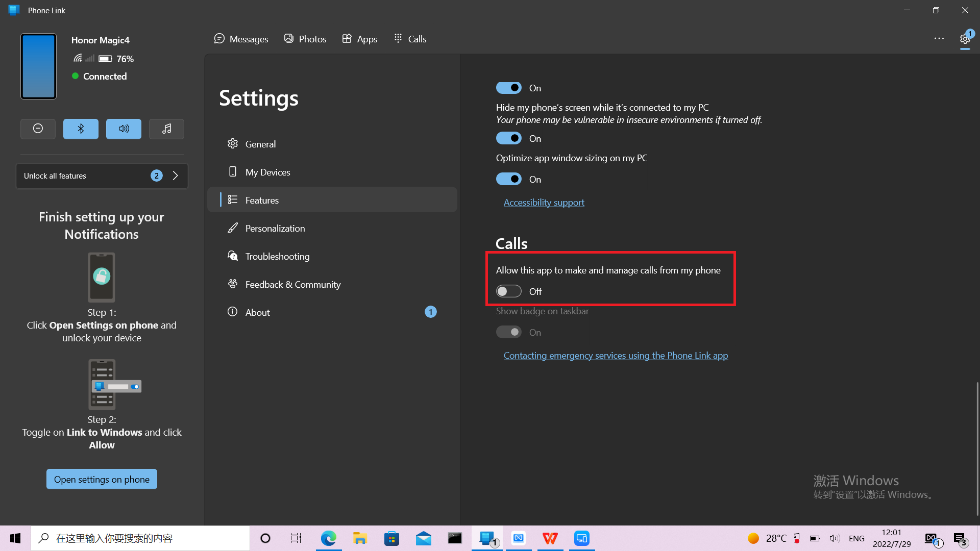The width and height of the screenshot is (980, 551).
Task: Enable calls from my phone toggle
Action: (x=508, y=291)
